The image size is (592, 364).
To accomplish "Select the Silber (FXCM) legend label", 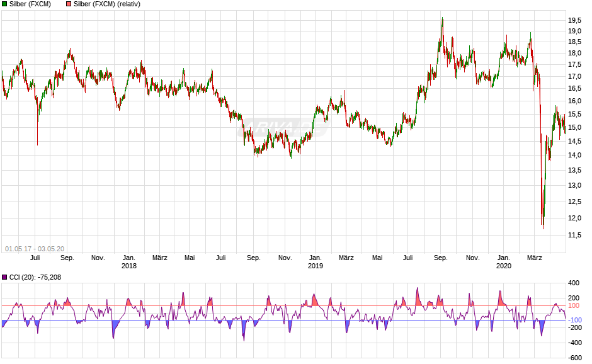I will [x=30, y=4].
